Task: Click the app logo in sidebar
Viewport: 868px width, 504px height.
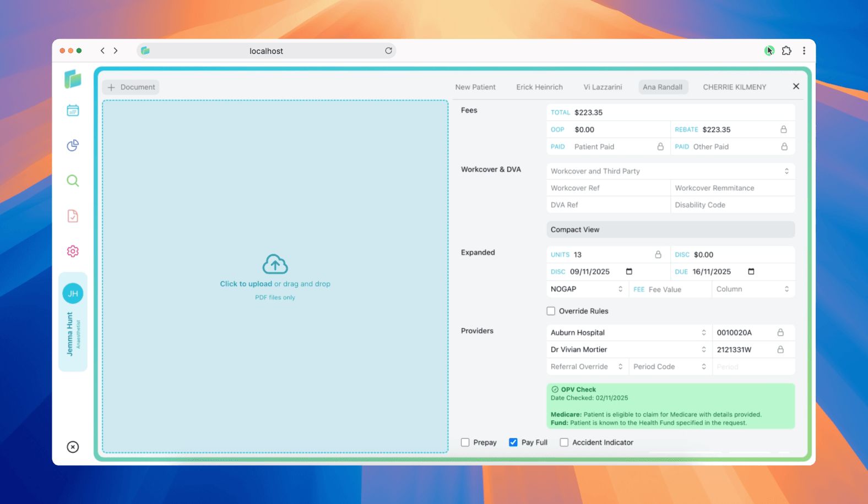Action: click(x=73, y=79)
